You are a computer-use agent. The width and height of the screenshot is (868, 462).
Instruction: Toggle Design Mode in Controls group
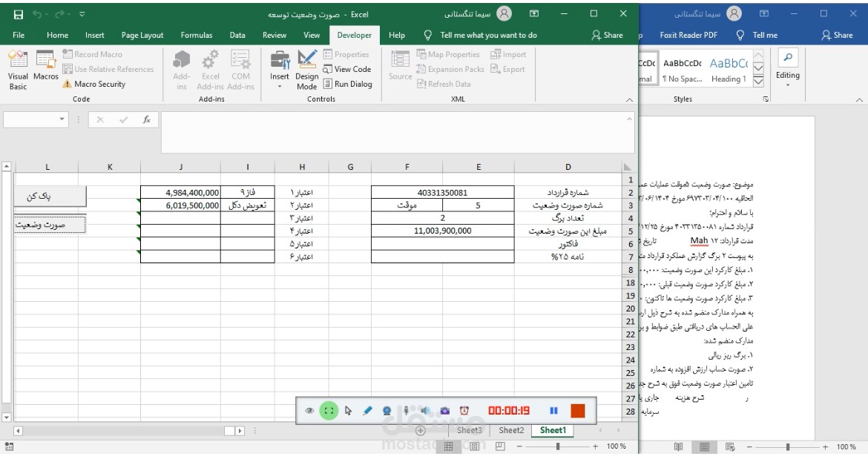[306, 70]
